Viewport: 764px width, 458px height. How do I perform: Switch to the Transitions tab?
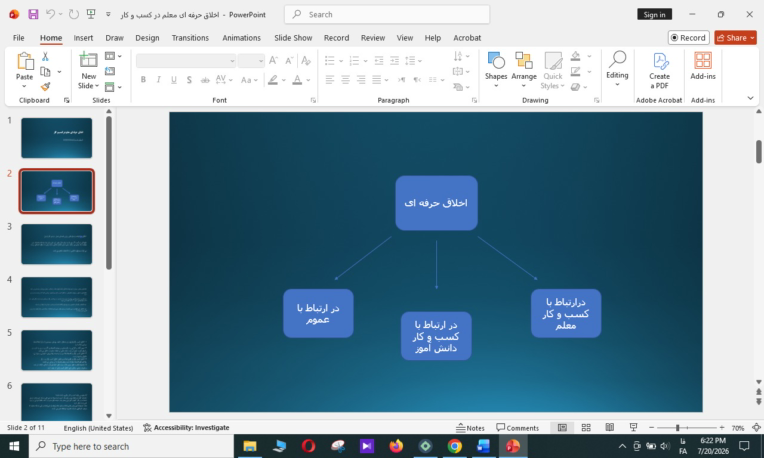click(x=190, y=38)
